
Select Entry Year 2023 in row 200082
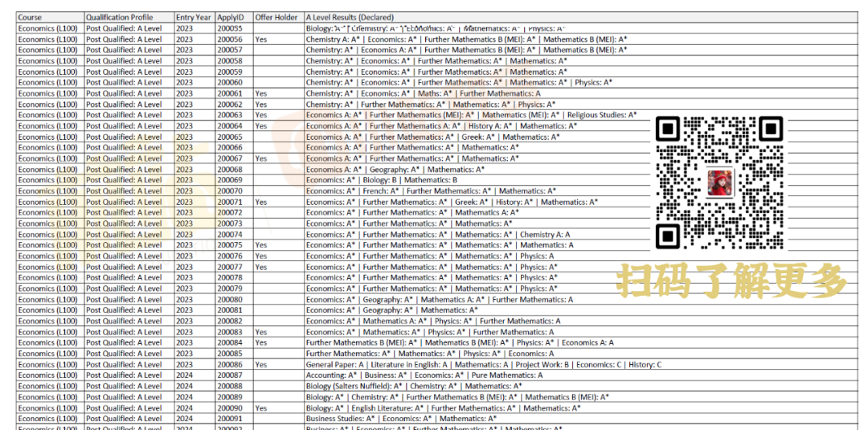[x=194, y=321]
